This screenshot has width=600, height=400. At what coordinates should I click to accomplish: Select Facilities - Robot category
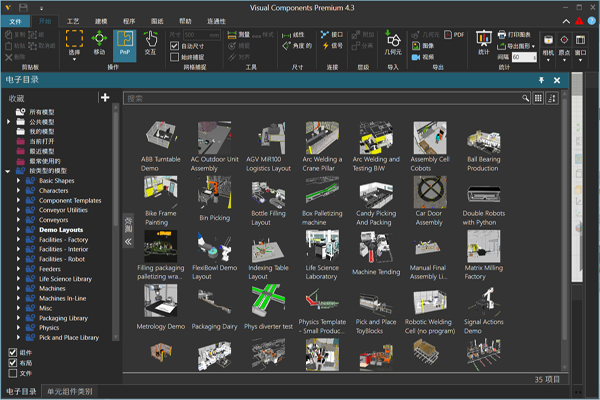click(62, 259)
